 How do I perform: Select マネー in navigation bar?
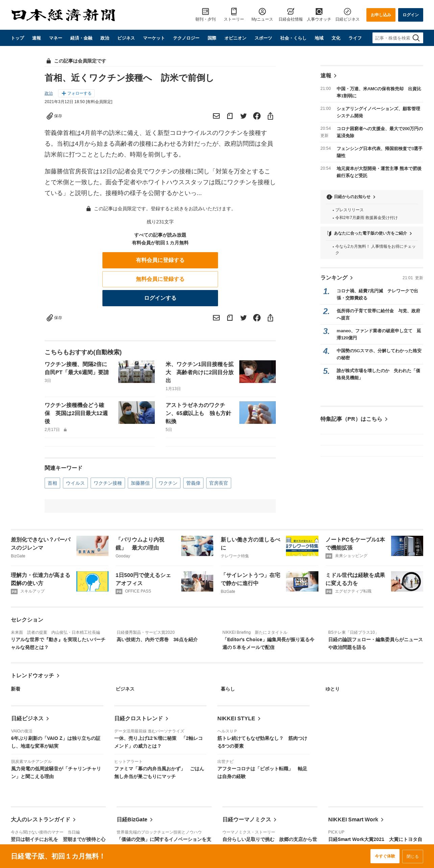55,38
